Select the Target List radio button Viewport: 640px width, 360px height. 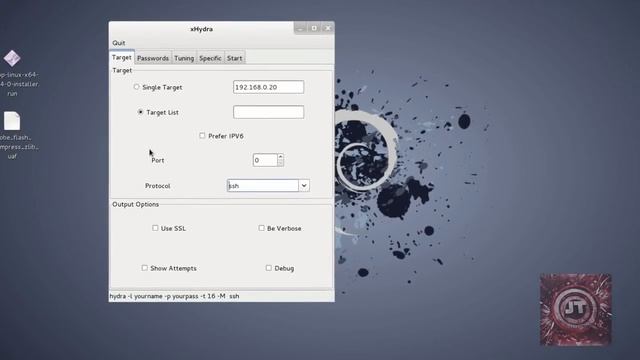click(x=140, y=112)
